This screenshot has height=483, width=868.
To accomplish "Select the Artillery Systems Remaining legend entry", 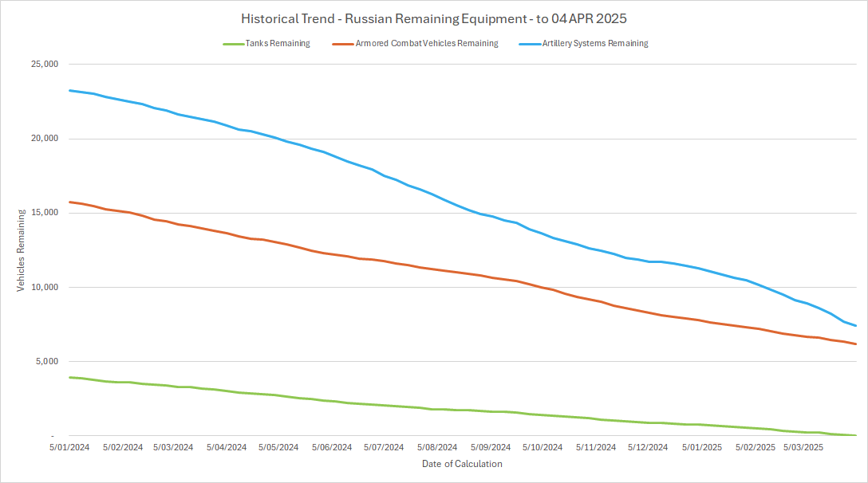I will point(594,44).
